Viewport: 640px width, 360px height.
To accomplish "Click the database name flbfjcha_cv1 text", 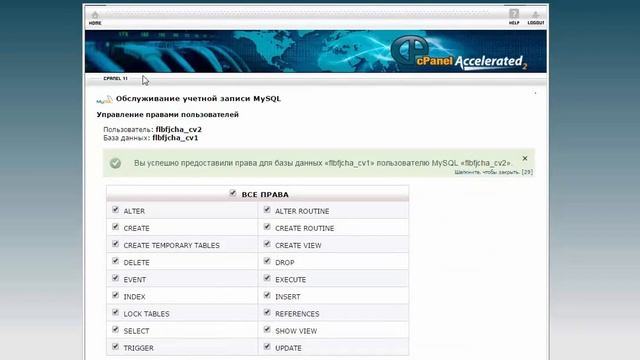I will click(x=175, y=138).
